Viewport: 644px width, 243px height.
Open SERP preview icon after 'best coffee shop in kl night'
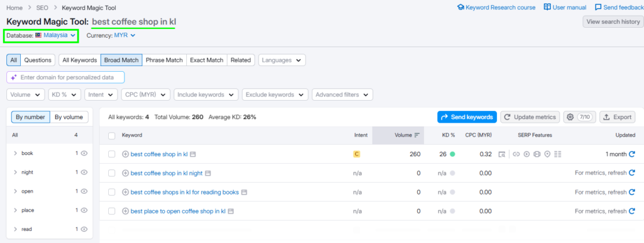pyautogui.click(x=208, y=173)
